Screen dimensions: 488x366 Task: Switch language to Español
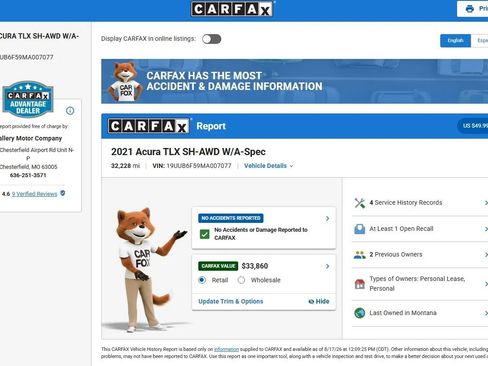(x=480, y=41)
